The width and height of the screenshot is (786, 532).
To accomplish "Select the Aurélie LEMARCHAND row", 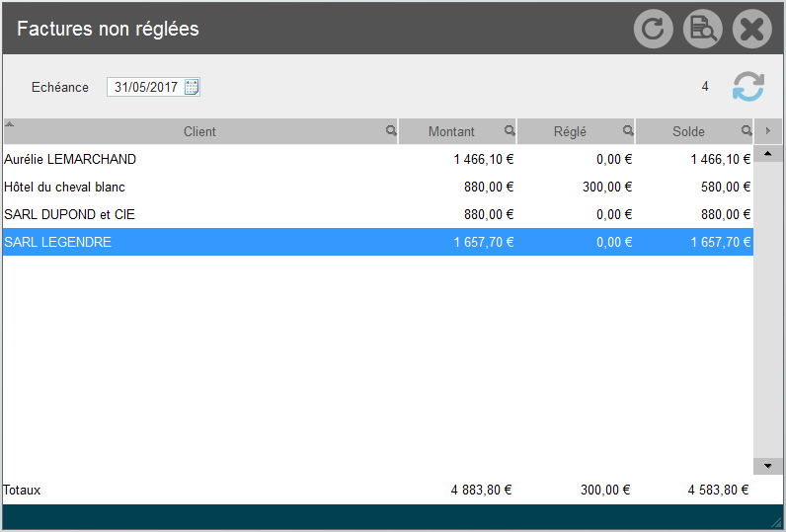I will coord(378,159).
